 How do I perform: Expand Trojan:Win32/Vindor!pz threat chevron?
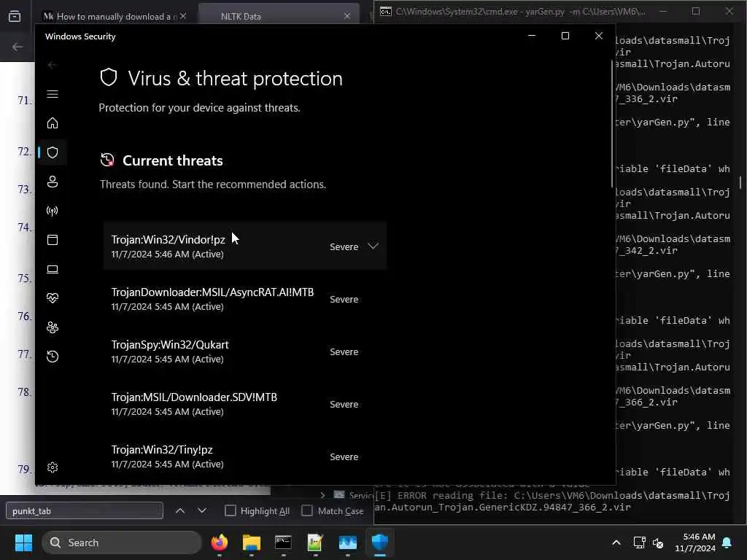click(373, 246)
